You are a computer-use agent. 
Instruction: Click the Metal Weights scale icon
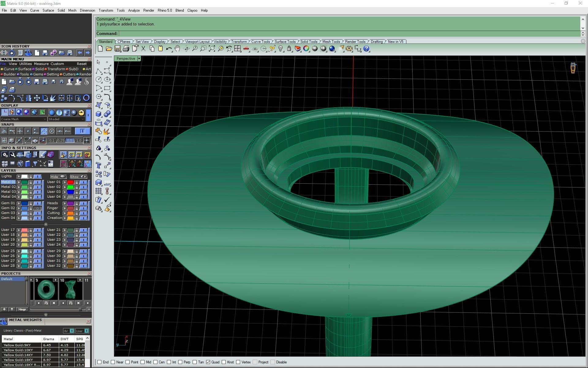point(4,322)
